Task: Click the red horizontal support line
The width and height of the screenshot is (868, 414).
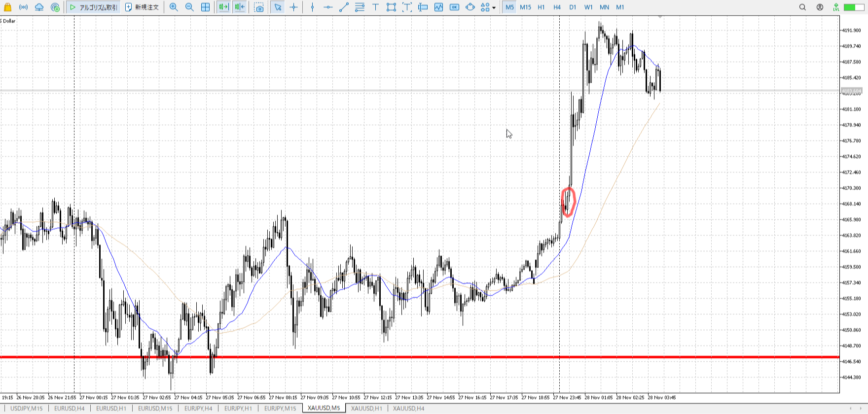Action: tap(395, 357)
